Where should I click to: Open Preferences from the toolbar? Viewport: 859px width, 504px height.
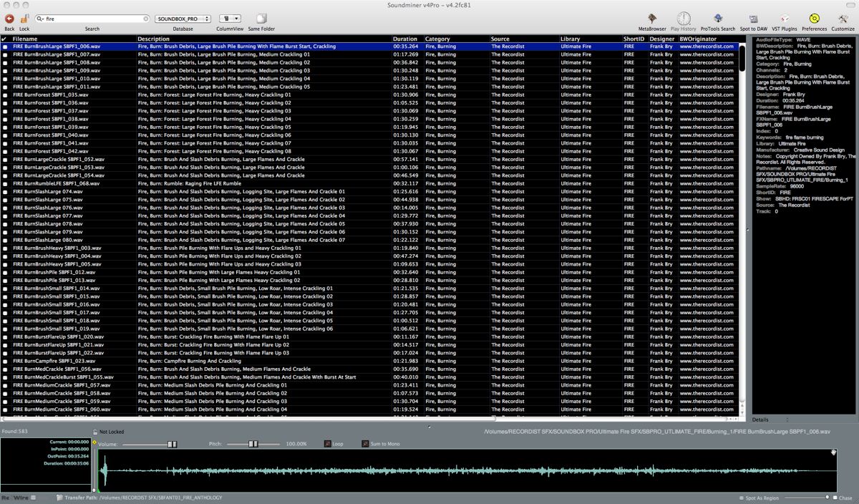point(814,19)
